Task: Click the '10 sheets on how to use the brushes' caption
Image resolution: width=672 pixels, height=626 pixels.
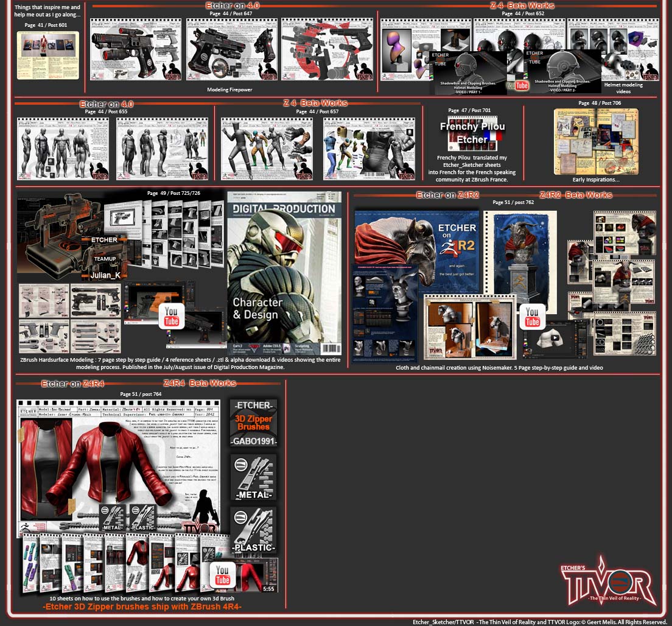Action: [x=142, y=598]
